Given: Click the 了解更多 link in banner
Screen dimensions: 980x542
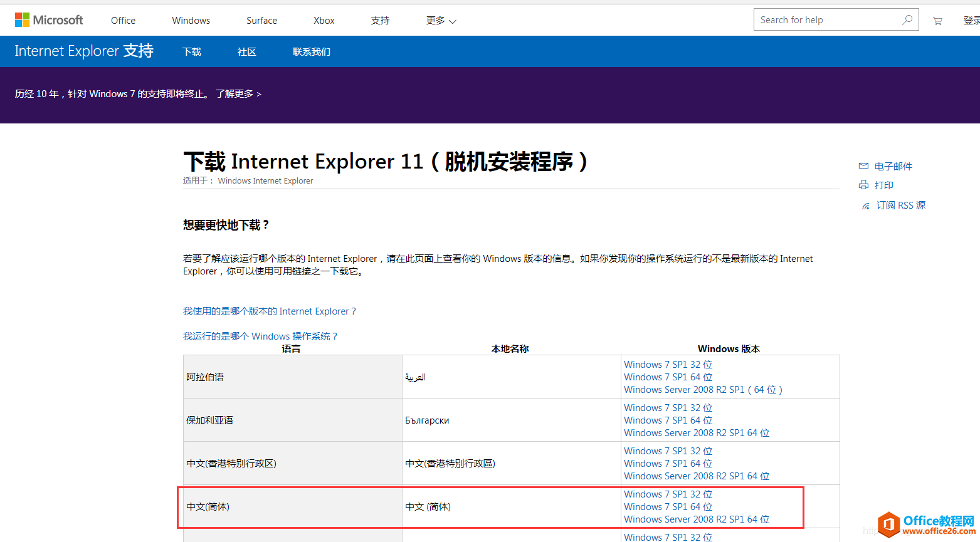Looking at the screenshot, I should click(x=238, y=94).
